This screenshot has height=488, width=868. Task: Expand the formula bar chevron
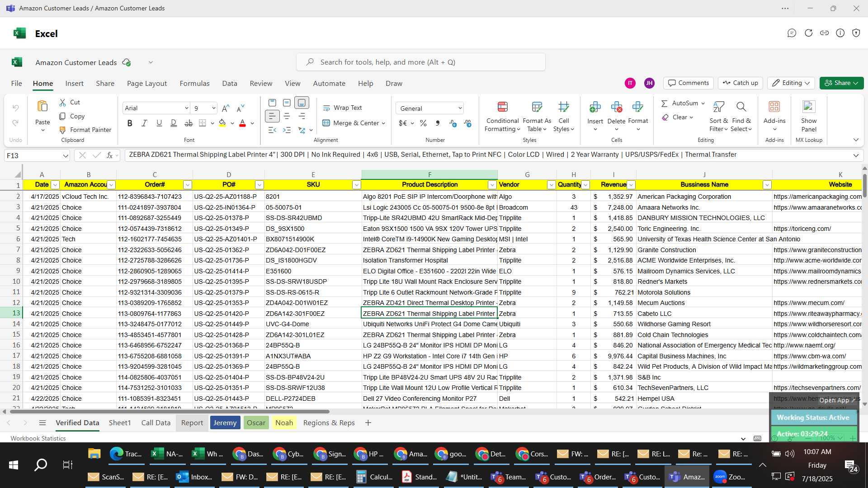[x=856, y=155]
